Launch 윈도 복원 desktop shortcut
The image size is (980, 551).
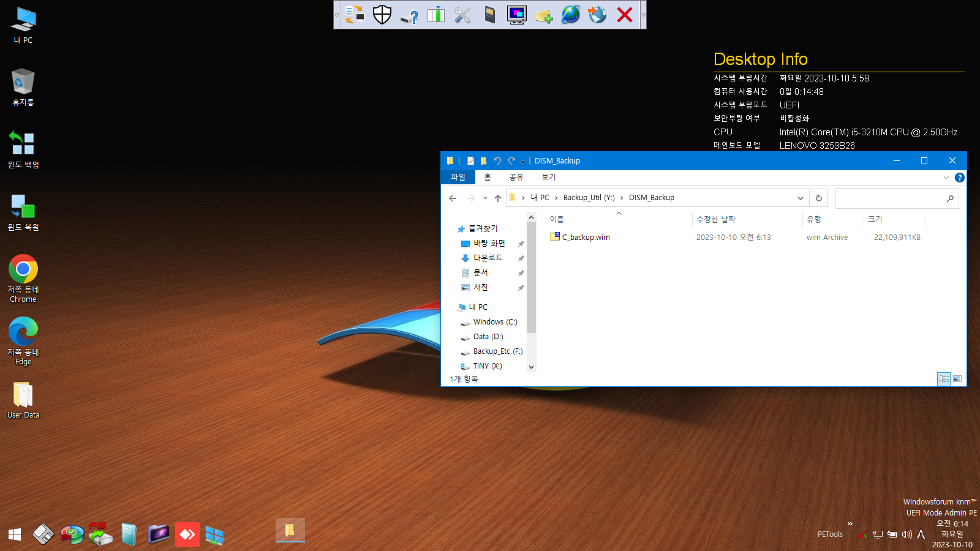[x=23, y=212]
